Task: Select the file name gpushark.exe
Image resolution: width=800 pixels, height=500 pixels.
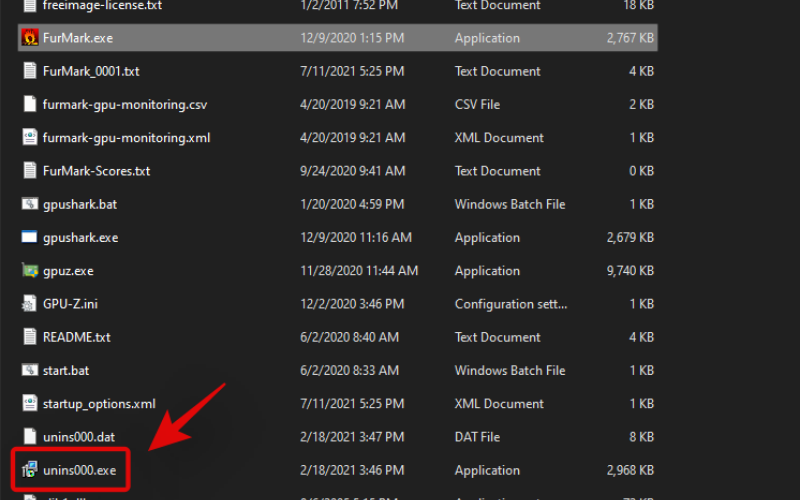Action: [81, 238]
